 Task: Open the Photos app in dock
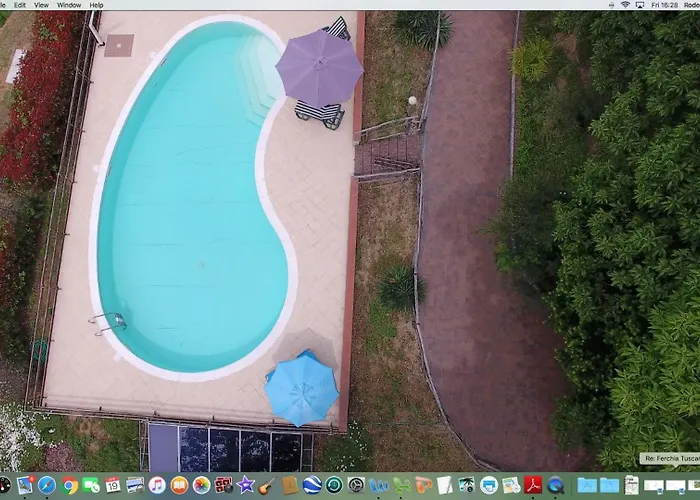(x=201, y=486)
